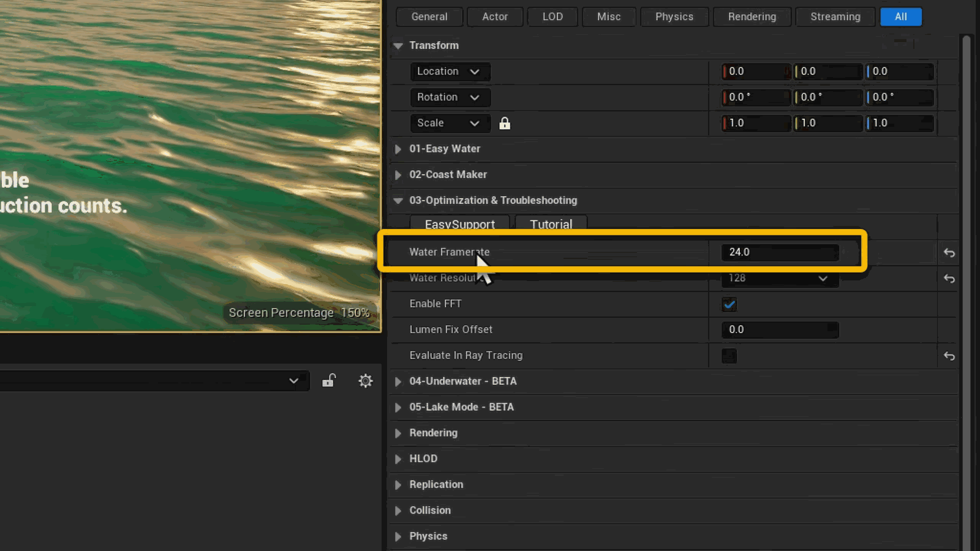The image size is (980, 551).
Task: Click the Water Framerate value field
Action: pyautogui.click(x=780, y=252)
